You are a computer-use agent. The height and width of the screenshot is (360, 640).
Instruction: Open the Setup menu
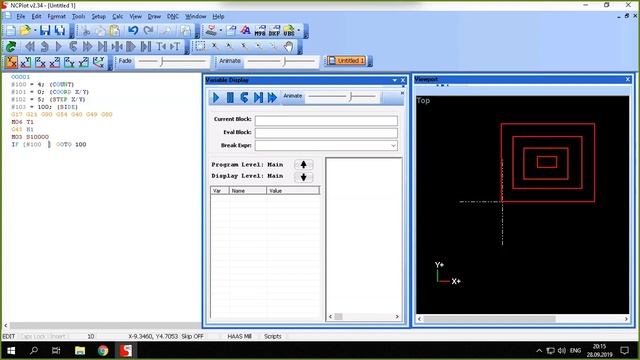click(x=98, y=16)
